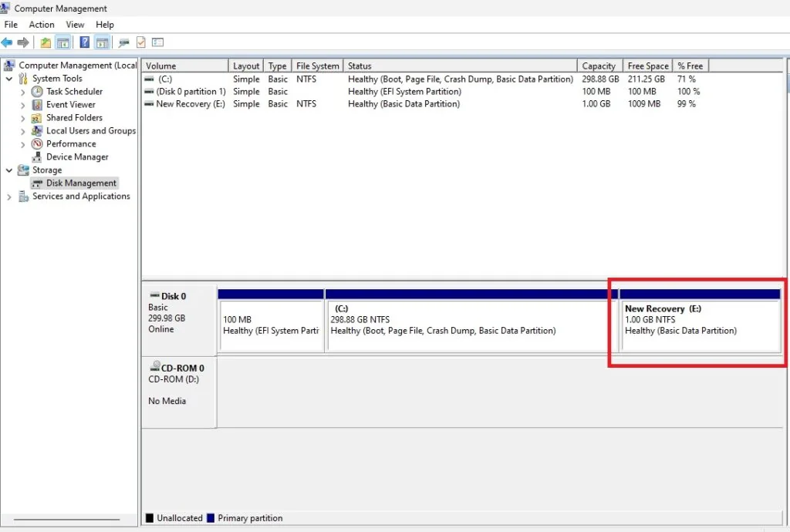Expand the Task Scheduler node arrow

(x=22, y=92)
